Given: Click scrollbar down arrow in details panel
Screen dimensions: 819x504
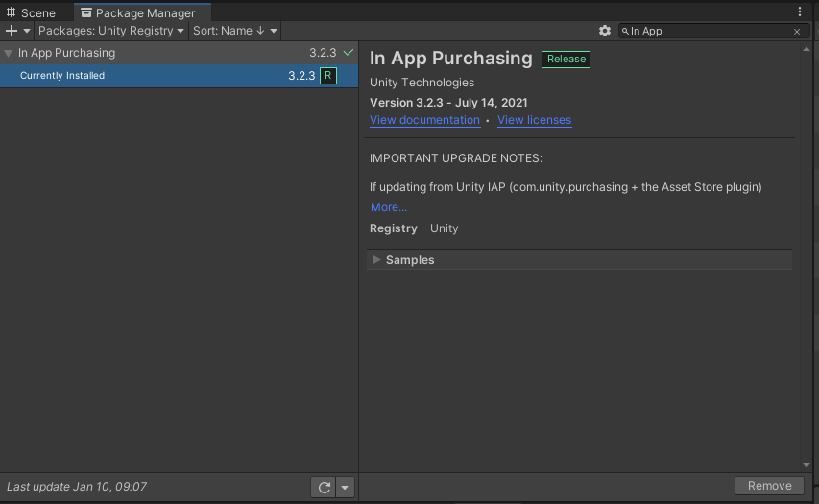Looking at the screenshot, I should (x=806, y=465).
